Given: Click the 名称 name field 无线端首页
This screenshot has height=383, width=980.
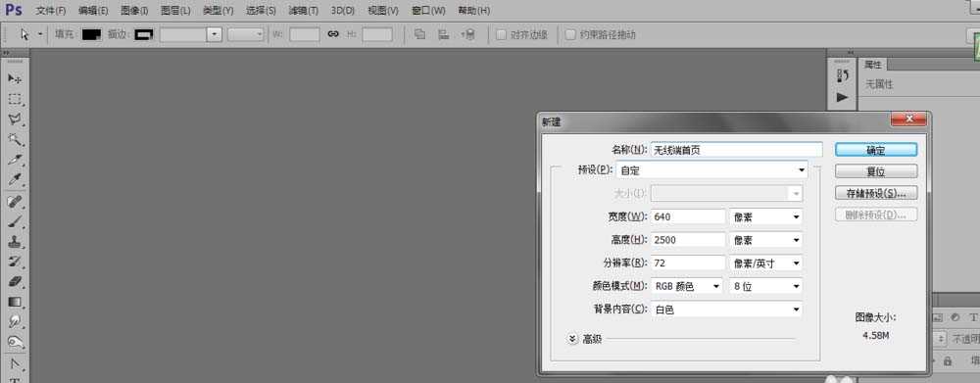Looking at the screenshot, I should (736, 150).
